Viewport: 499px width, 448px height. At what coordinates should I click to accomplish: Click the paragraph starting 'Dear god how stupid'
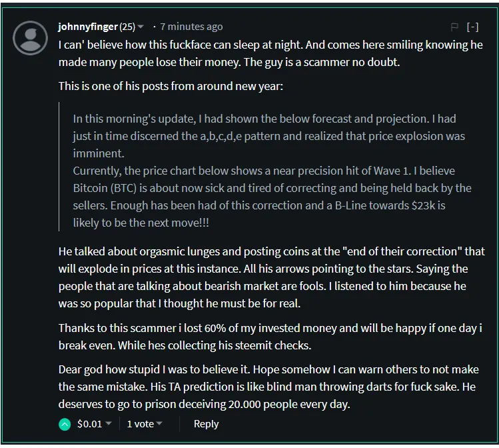268,387
